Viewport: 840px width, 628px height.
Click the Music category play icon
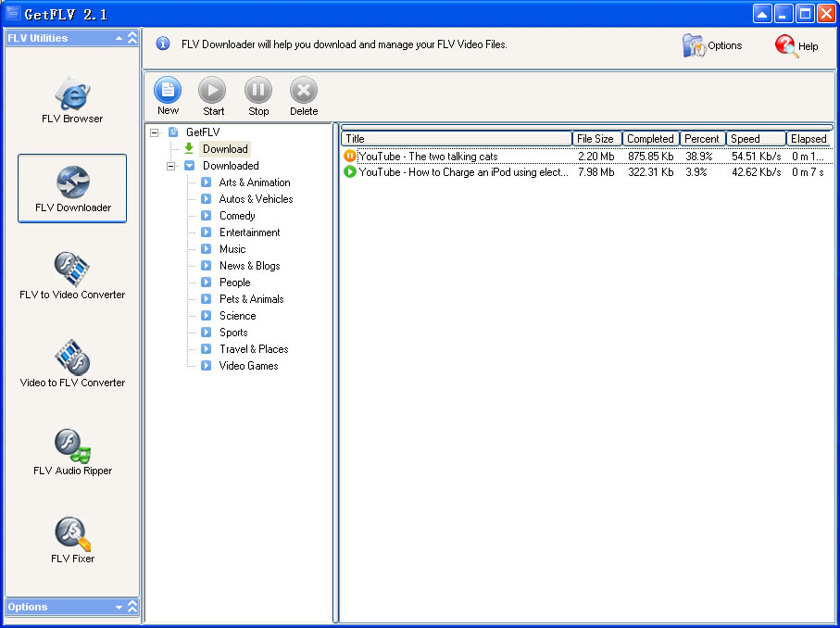tap(206, 248)
